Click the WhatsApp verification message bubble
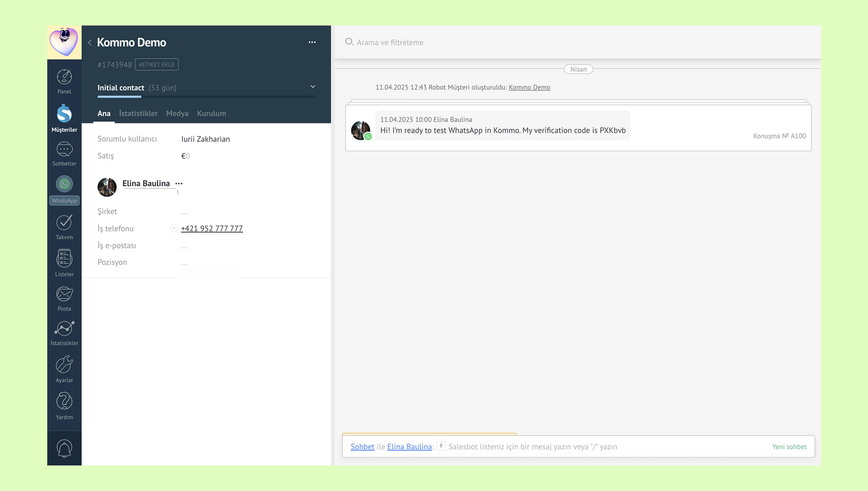This screenshot has width=868, height=491. coord(503,125)
